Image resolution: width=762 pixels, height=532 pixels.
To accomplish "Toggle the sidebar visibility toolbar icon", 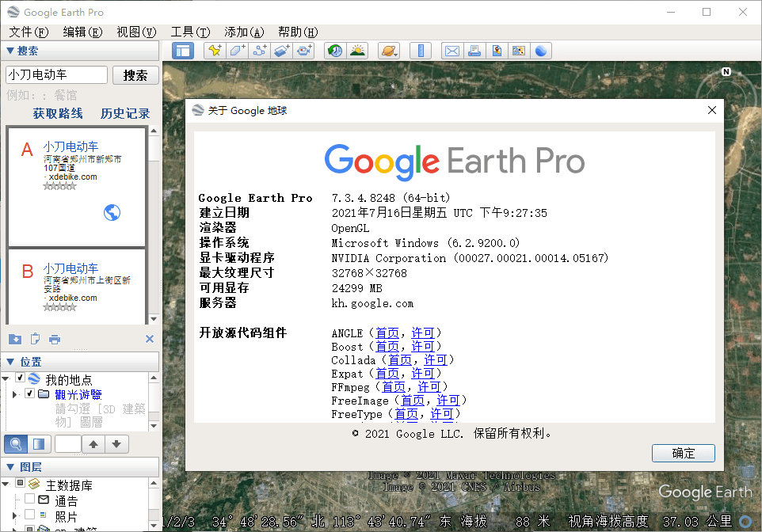I will [183, 51].
